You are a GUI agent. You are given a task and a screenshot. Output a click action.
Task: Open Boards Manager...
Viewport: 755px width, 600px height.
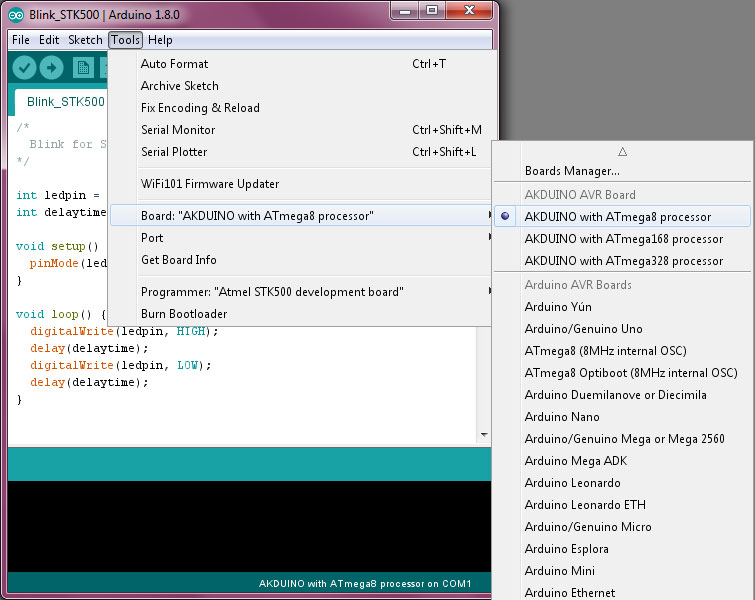pos(571,171)
